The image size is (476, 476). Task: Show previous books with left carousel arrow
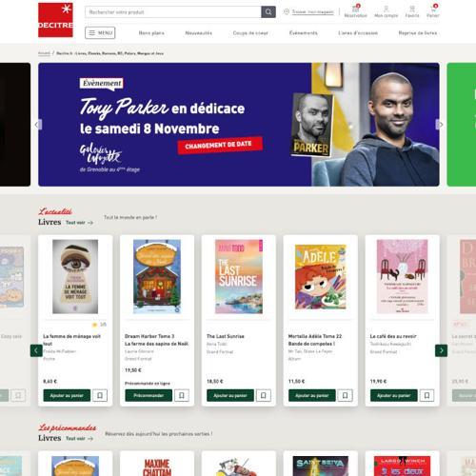(36, 350)
